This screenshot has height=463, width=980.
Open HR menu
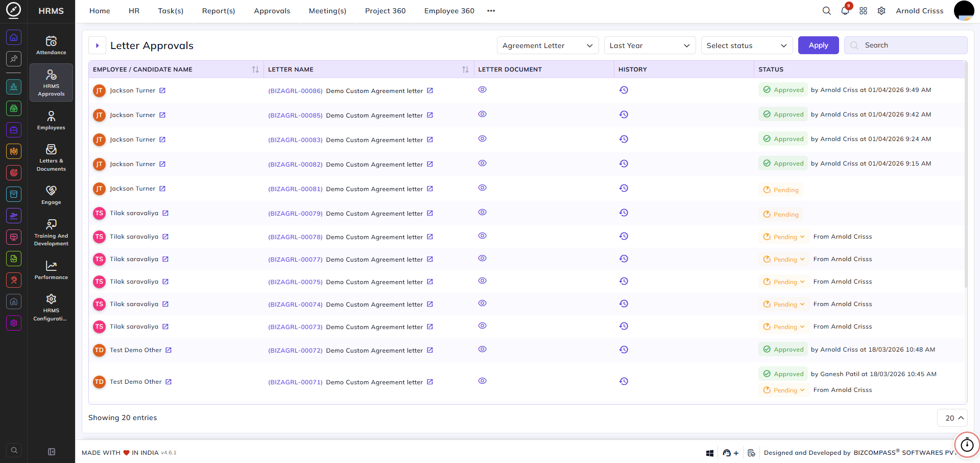click(x=134, y=11)
